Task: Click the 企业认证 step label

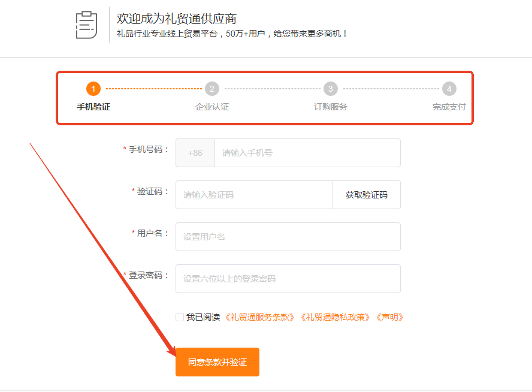Action: [212, 107]
